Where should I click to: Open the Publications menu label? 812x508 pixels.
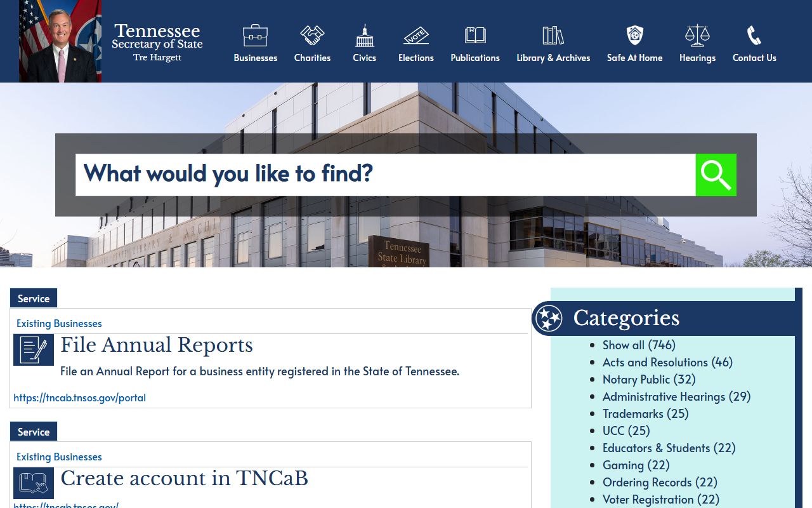pos(475,58)
